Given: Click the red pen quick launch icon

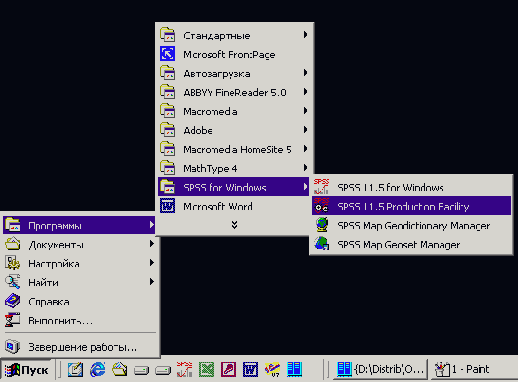Looking at the screenshot, I should [x=228, y=369].
